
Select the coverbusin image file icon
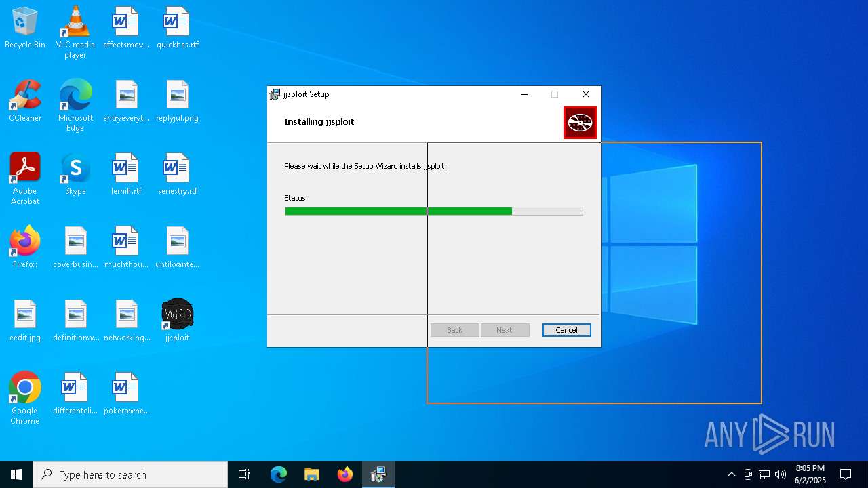75,247
